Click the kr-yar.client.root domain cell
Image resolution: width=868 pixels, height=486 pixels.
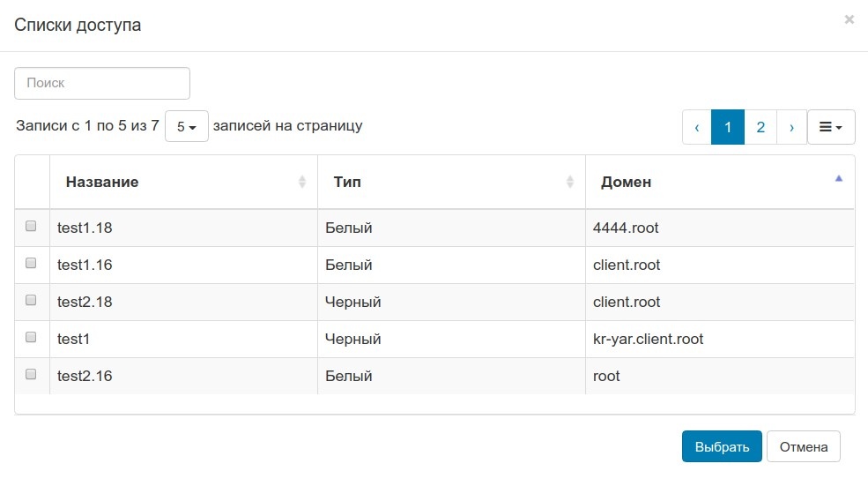pyautogui.click(x=649, y=339)
